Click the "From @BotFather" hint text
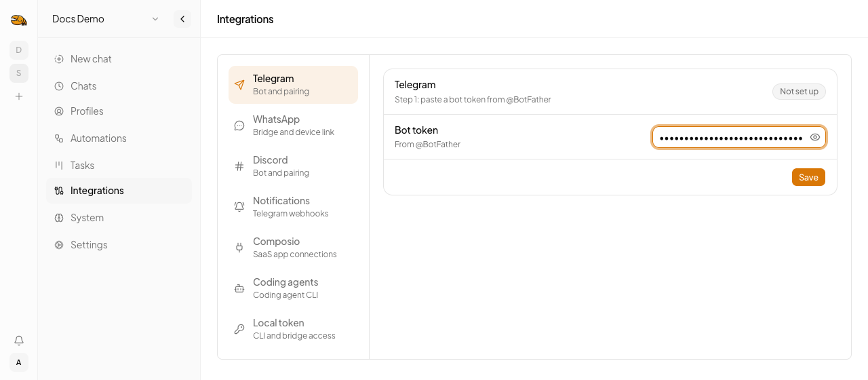This screenshot has height=380, width=868. 427,145
